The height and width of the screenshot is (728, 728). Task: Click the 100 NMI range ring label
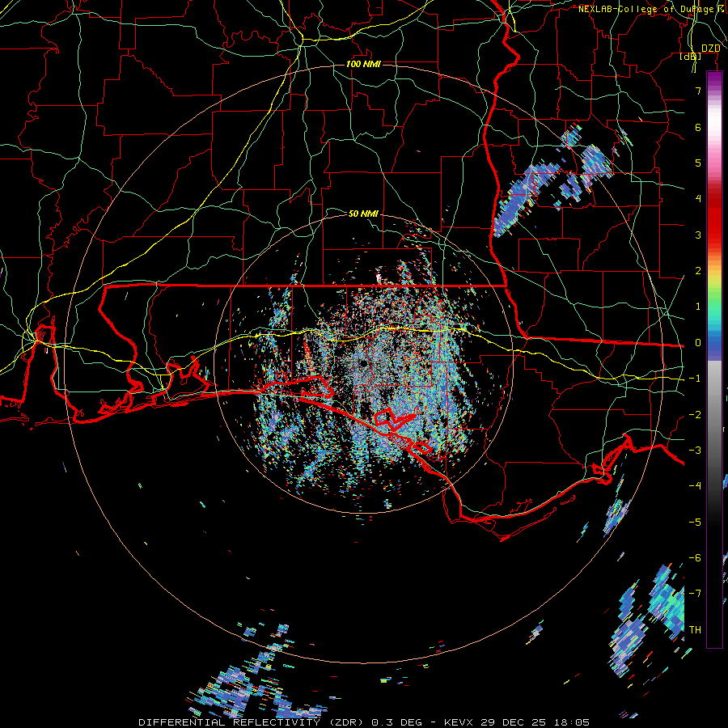pos(363,64)
